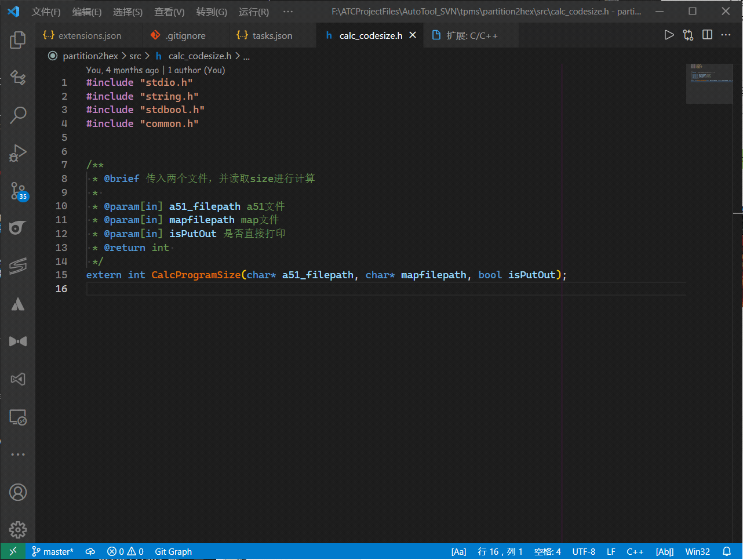Click the master* branch in status bar
Screen dimensions: 743x560
[53, 552]
